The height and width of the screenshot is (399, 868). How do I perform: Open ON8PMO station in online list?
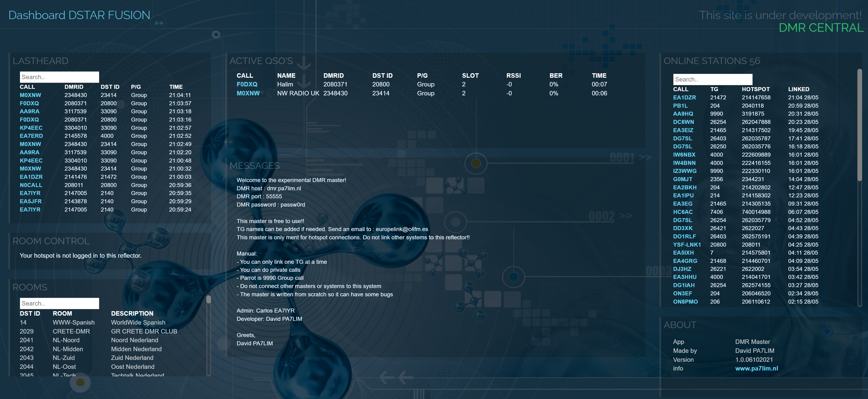(685, 302)
